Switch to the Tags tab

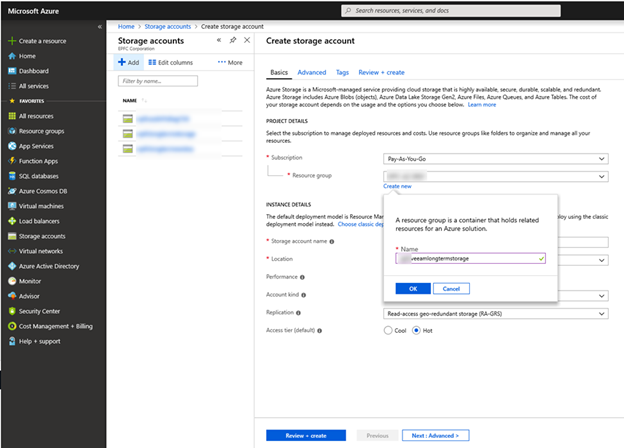pos(342,72)
